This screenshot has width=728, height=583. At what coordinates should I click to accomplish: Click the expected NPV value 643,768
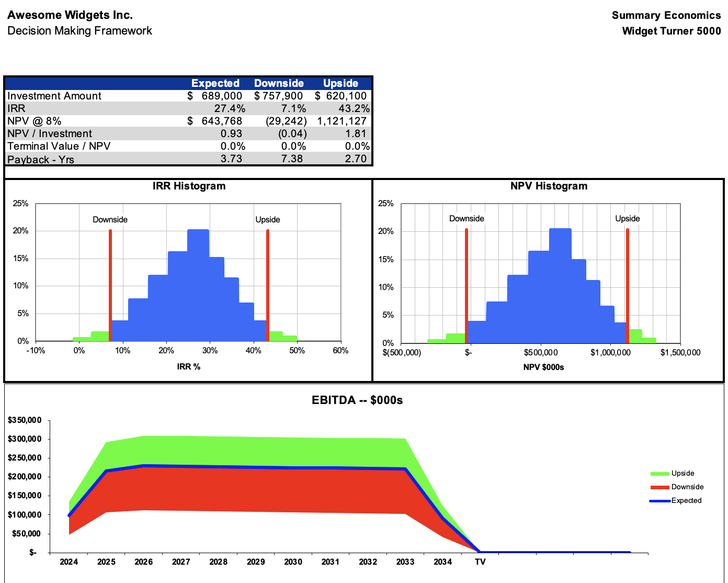point(222,121)
